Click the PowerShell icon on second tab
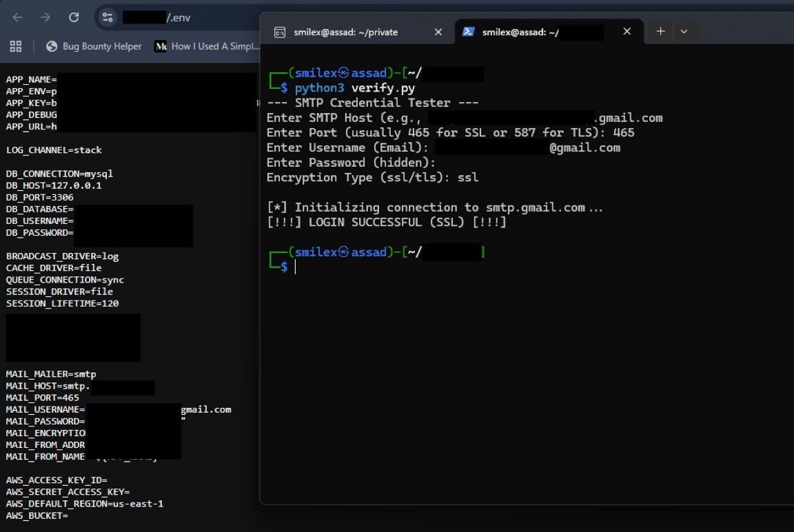794x532 pixels. 469,32
